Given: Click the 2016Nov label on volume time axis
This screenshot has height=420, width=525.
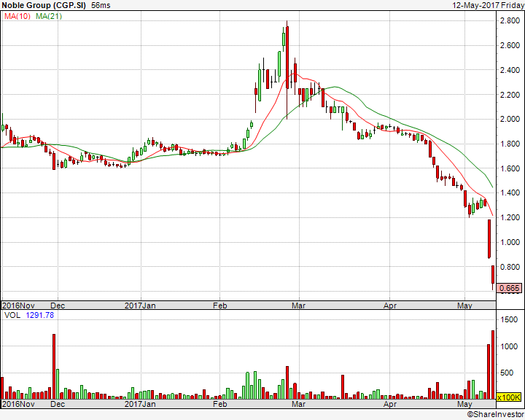Looking at the screenshot, I should (18, 404).
